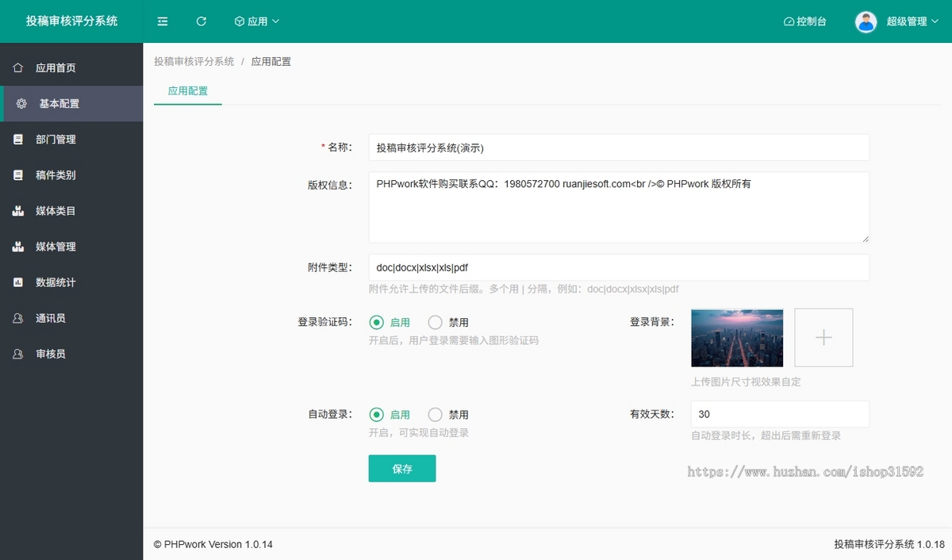952x560 pixels.
Task: Click the refresh icon in top bar
Action: point(202,21)
